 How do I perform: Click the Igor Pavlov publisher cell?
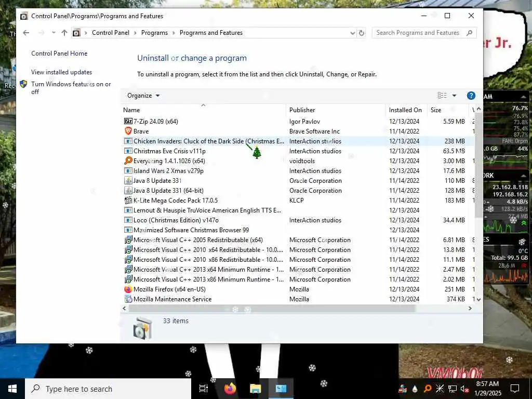pos(304,122)
